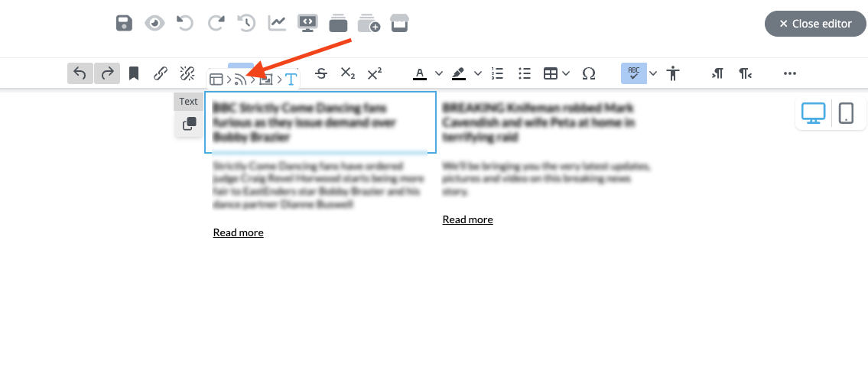The width and height of the screenshot is (868, 383).
Task: Apply subscript formatting
Action: [348, 73]
